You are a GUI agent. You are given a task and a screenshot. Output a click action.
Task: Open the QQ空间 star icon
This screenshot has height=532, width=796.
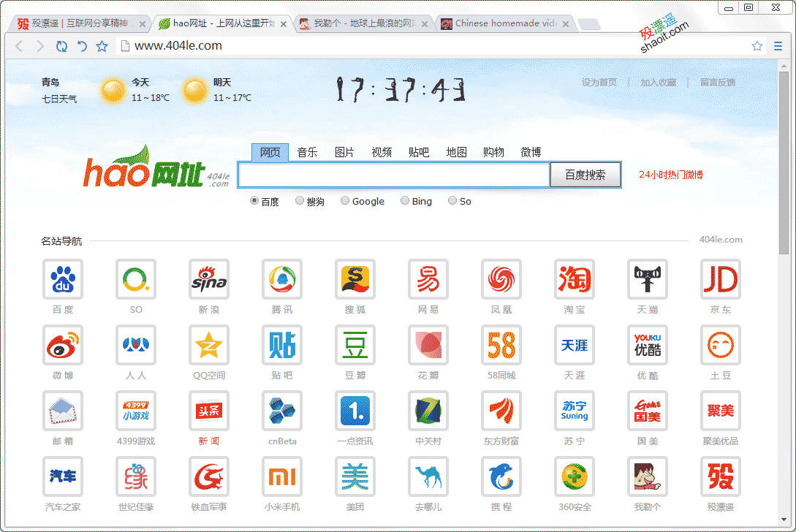click(208, 345)
